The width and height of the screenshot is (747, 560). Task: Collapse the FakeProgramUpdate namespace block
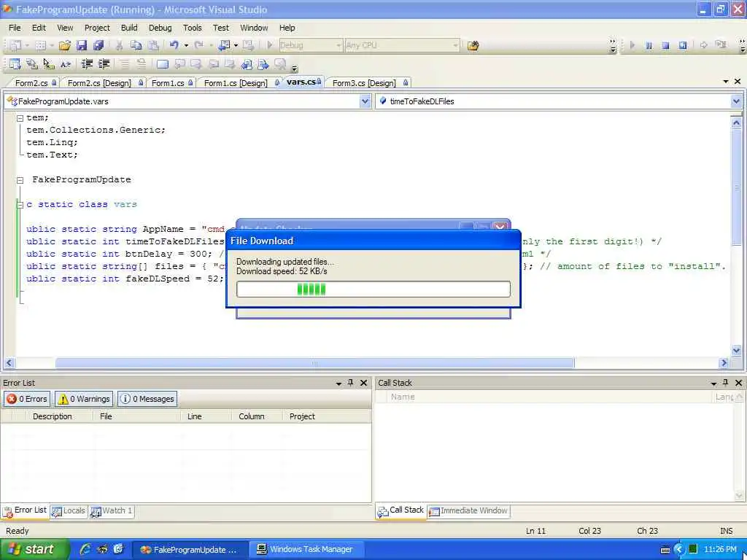click(20, 180)
